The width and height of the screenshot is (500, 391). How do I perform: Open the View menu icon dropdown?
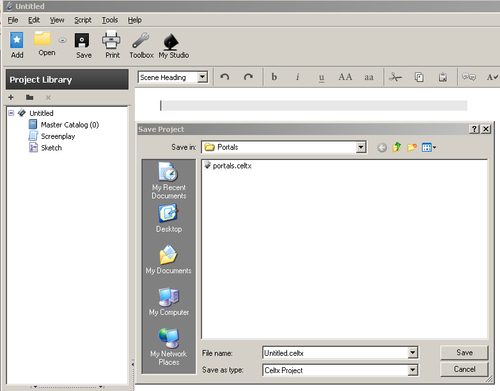(x=429, y=147)
